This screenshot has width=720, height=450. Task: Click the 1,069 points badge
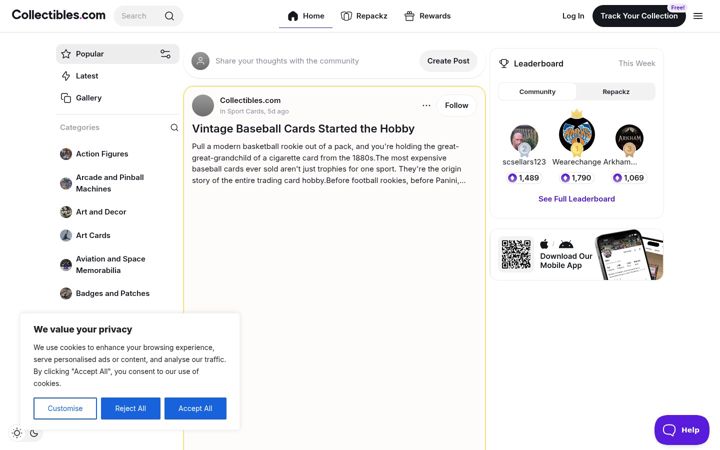629,178
